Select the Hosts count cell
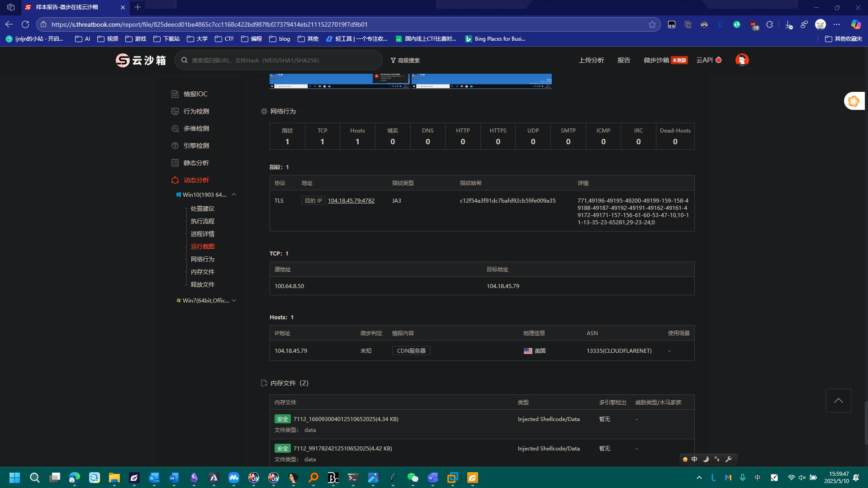This screenshot has height=488, width=868. point(357,136)
